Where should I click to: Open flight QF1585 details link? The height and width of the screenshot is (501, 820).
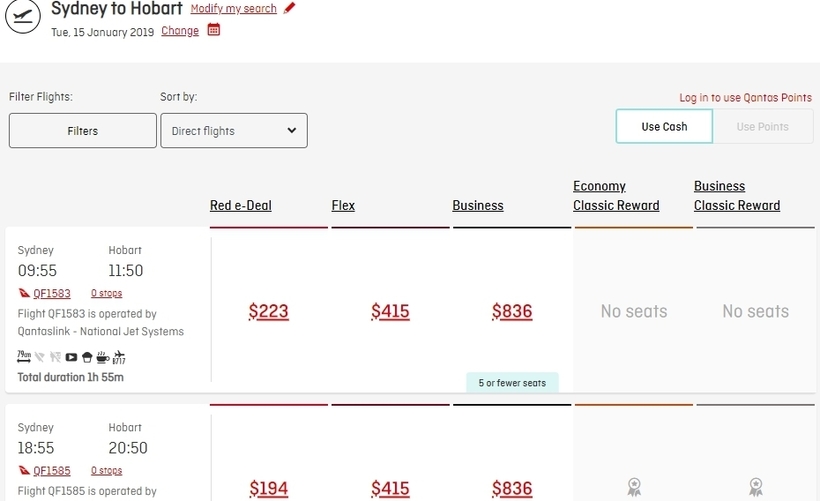tap(52, 471)
